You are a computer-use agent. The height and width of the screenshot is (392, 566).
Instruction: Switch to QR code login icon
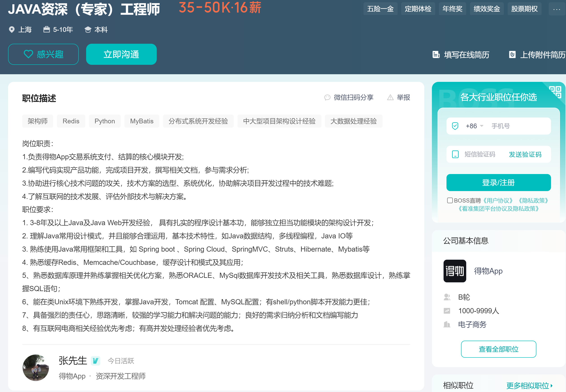(555, 92)
